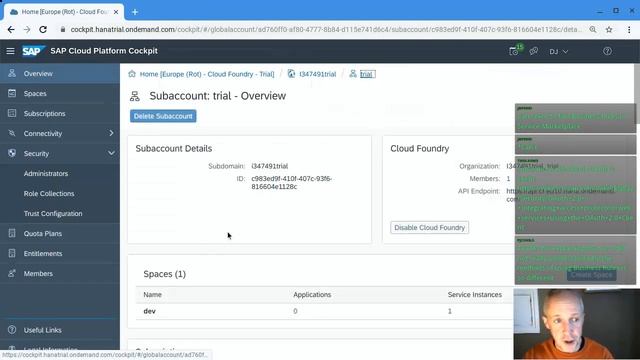640x360 pixels.
Task: Go to Home breadcrumb link
Action: (207, 74)
